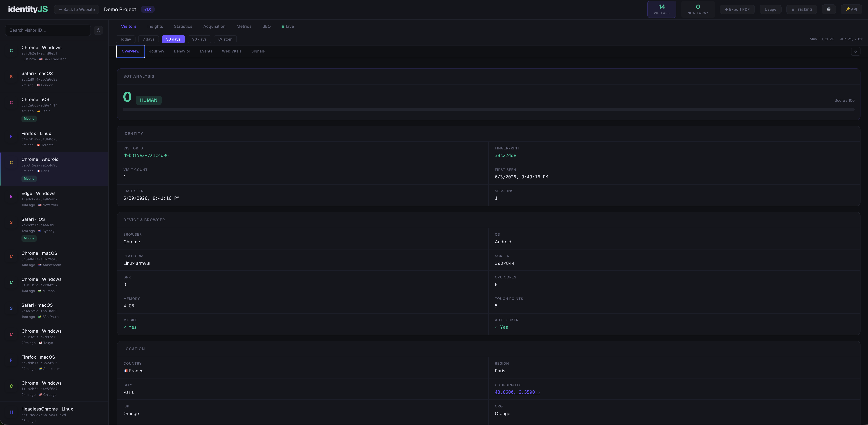This screenshot has width=868, height=425.
Task: Select Firefox · macOS visitor from Stockholm
Action: click(54, 363)
